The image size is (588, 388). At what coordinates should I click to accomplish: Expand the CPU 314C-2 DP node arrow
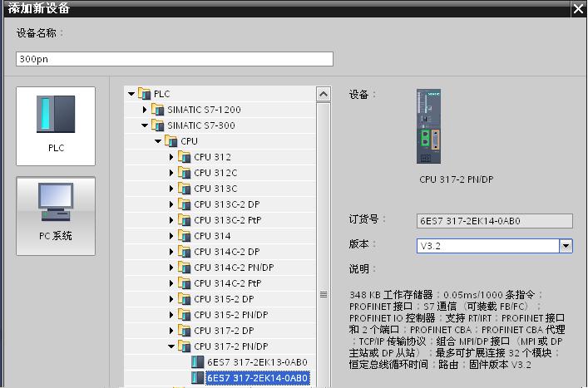point(171,252)
